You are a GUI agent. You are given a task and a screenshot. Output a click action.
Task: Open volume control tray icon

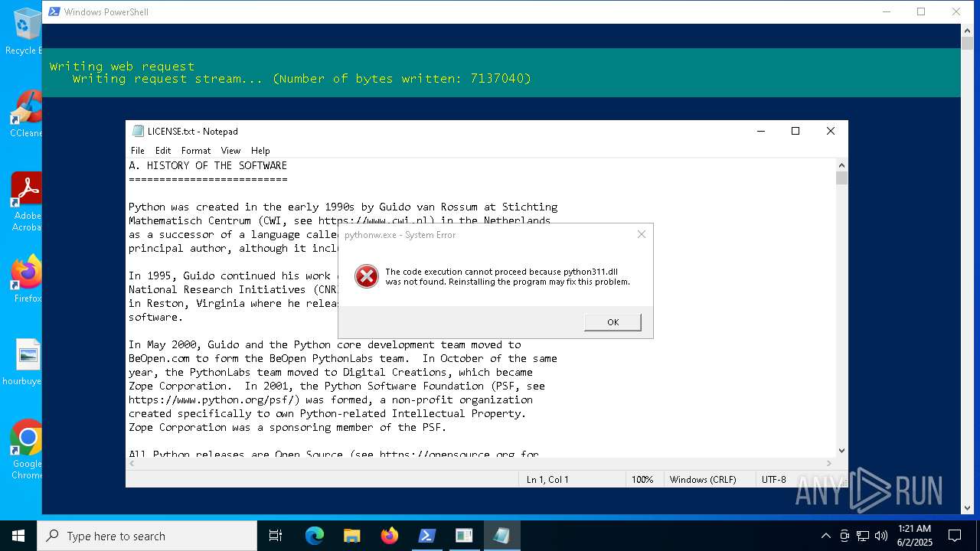(881, 536)
